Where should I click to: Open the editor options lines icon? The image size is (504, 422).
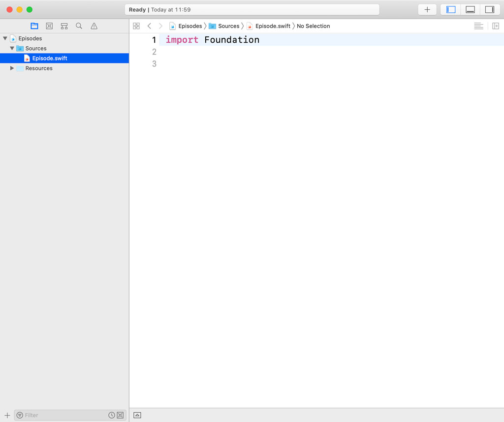pyautogui.click(x=478, y=26)
